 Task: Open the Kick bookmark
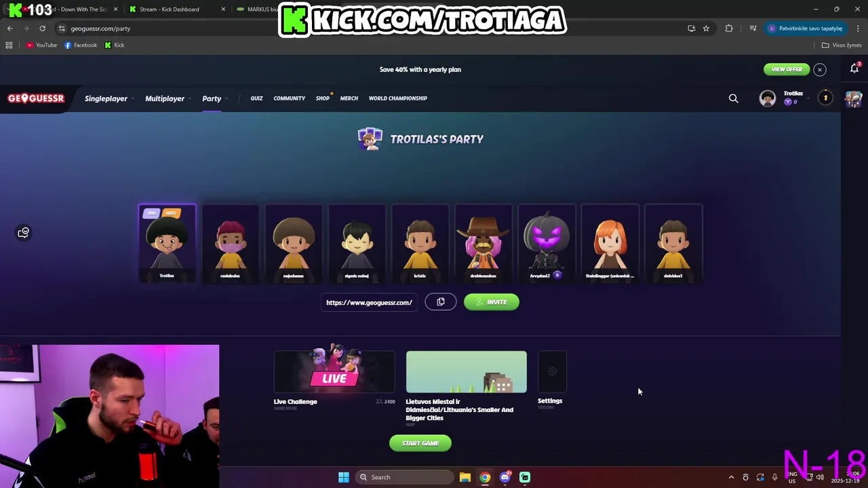(115, 45)
